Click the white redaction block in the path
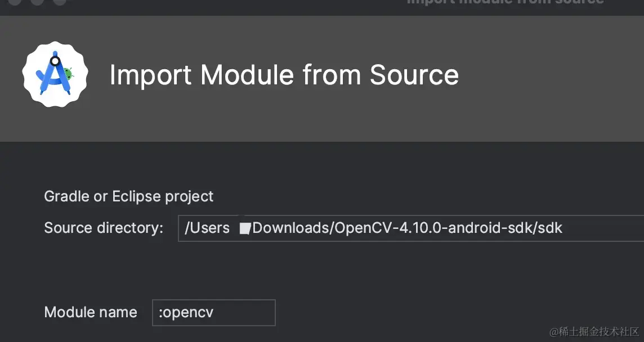Viewport: 644px width, 342px height. 244,228
